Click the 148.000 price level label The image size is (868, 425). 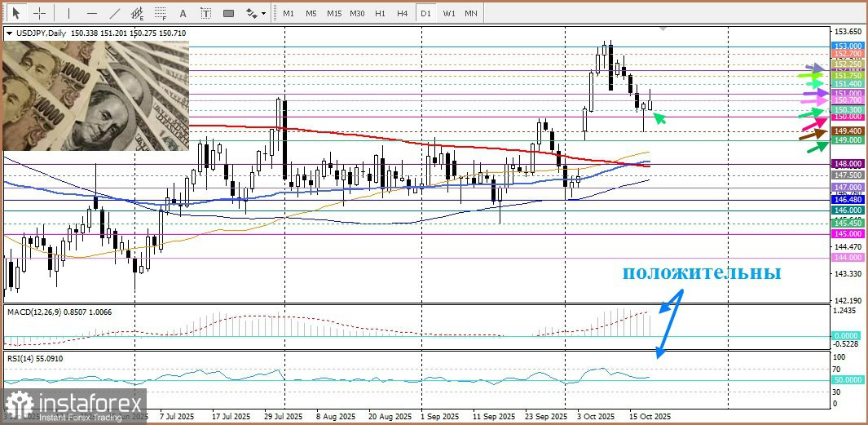(848, 164)
